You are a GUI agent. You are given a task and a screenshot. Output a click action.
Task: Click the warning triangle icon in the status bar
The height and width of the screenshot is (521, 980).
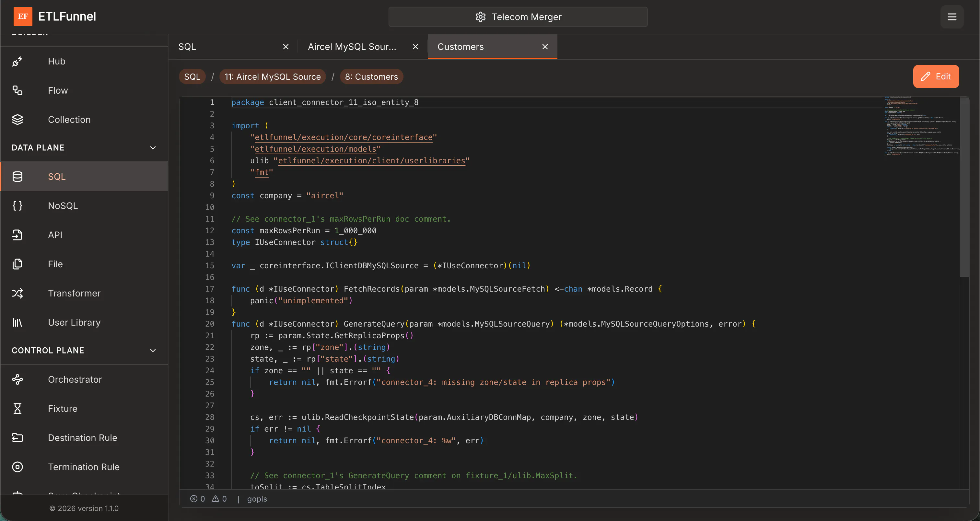point(215,499)
